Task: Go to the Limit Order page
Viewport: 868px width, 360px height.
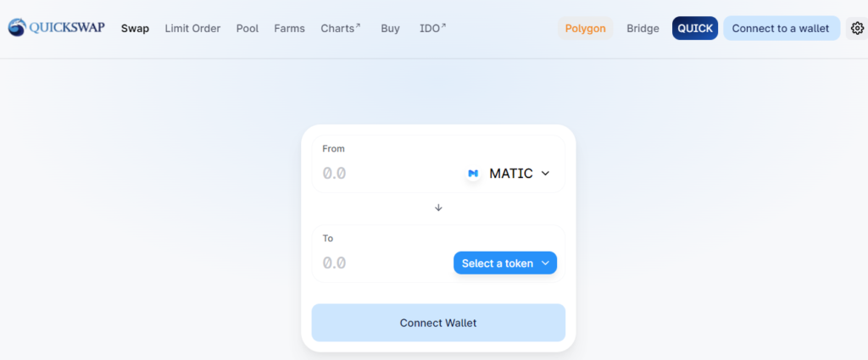Action: click(x=192, y=28)
